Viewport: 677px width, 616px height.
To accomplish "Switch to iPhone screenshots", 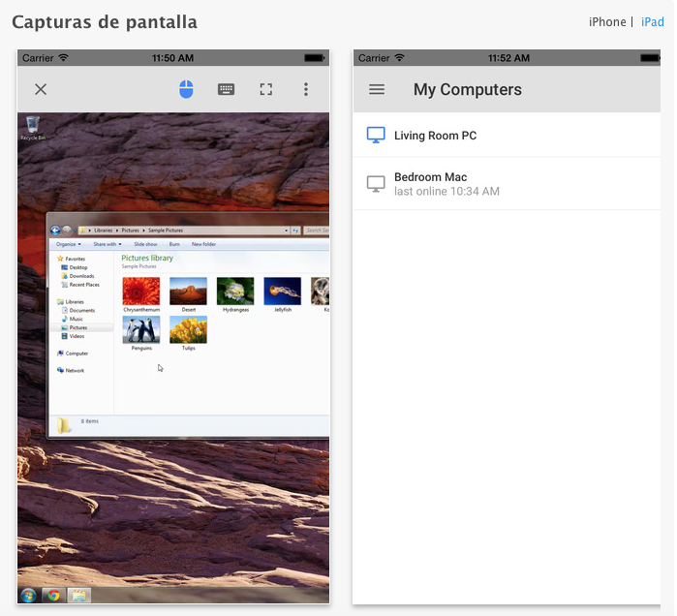I will [607, 22].
